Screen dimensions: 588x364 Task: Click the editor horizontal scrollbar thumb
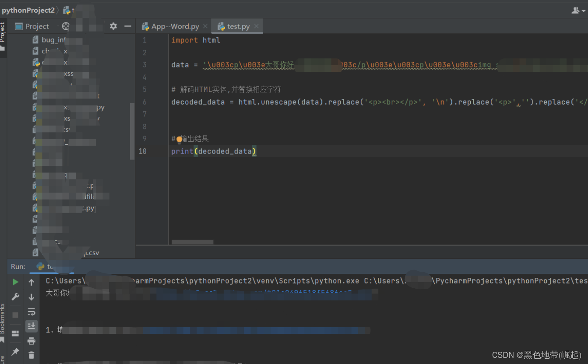point(193,242)
